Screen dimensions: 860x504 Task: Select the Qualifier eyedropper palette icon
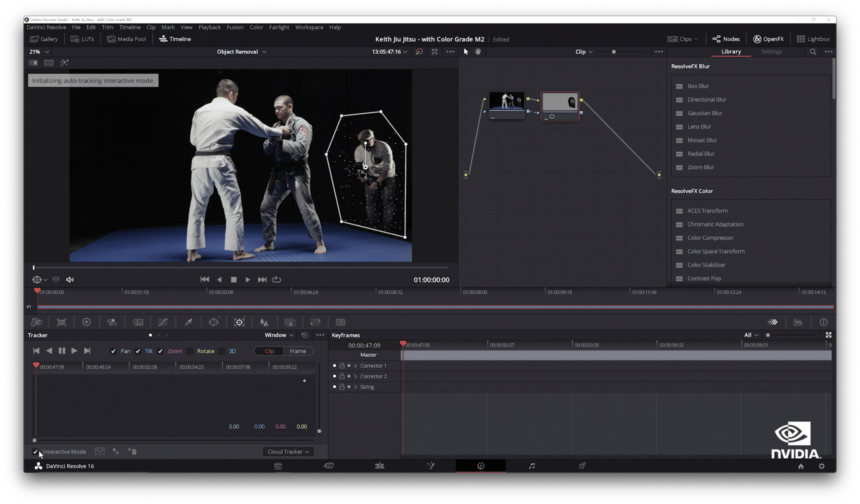click(x=189, y=322)
